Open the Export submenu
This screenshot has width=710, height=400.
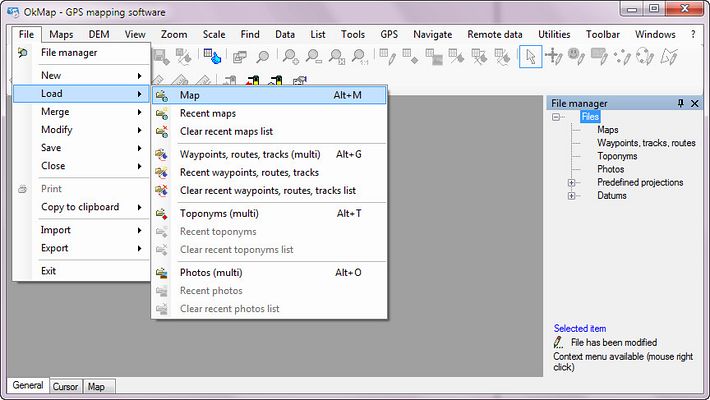(82, 248)
